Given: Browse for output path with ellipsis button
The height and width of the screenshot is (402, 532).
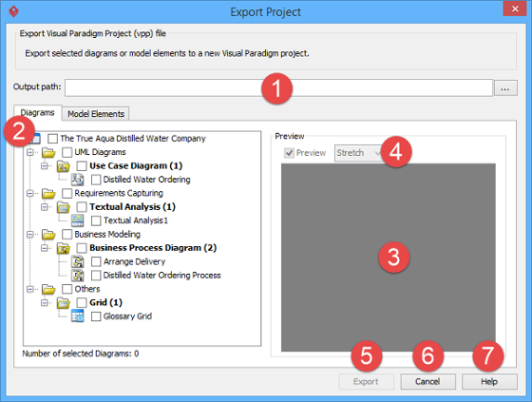Looking at the screenshot, I should coord(505,88).
